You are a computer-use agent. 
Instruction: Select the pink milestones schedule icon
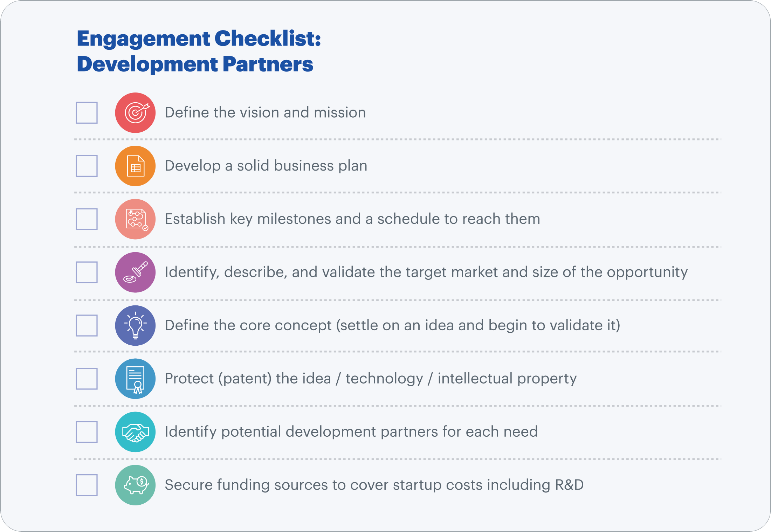(x=135, y=219)
